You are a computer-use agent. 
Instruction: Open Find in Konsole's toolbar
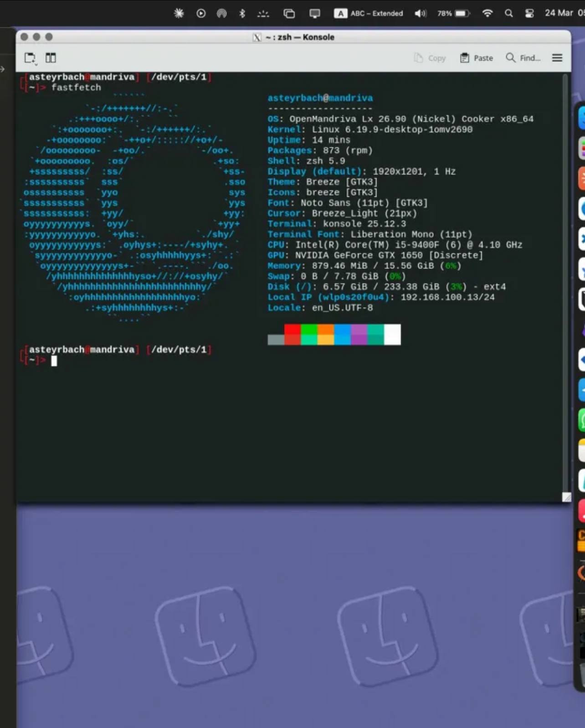pyautogui.click(x=523, y=58)
